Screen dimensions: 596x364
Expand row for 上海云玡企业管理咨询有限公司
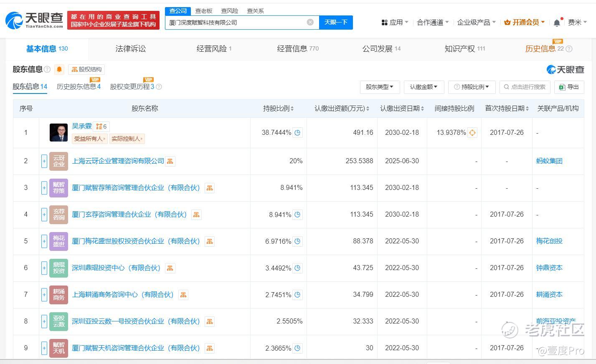pos(44,161)
